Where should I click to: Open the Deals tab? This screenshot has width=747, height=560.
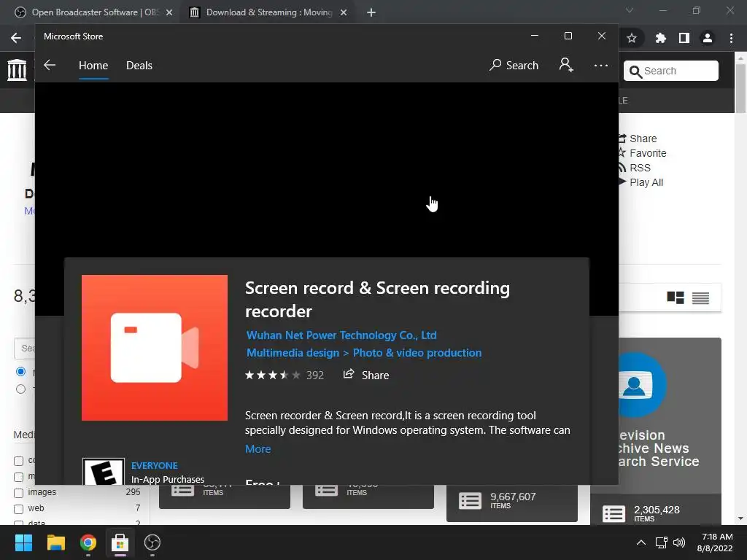[x=139, y=65]
